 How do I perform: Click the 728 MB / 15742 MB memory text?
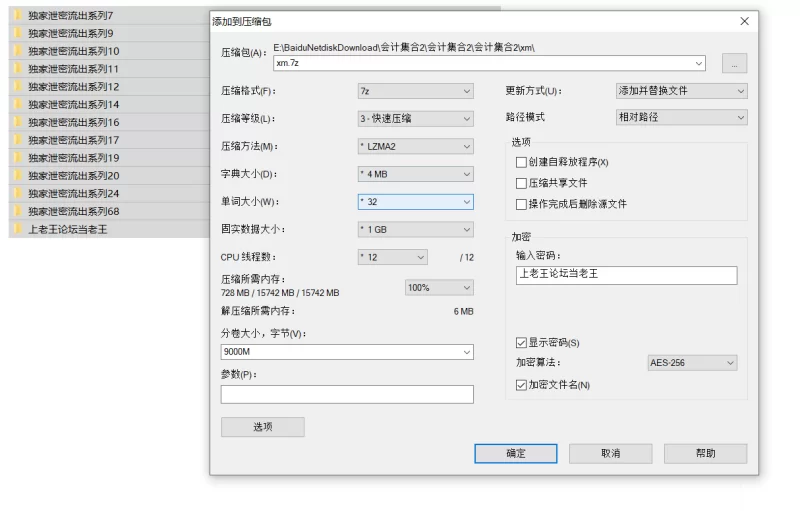tap(280, 293)
